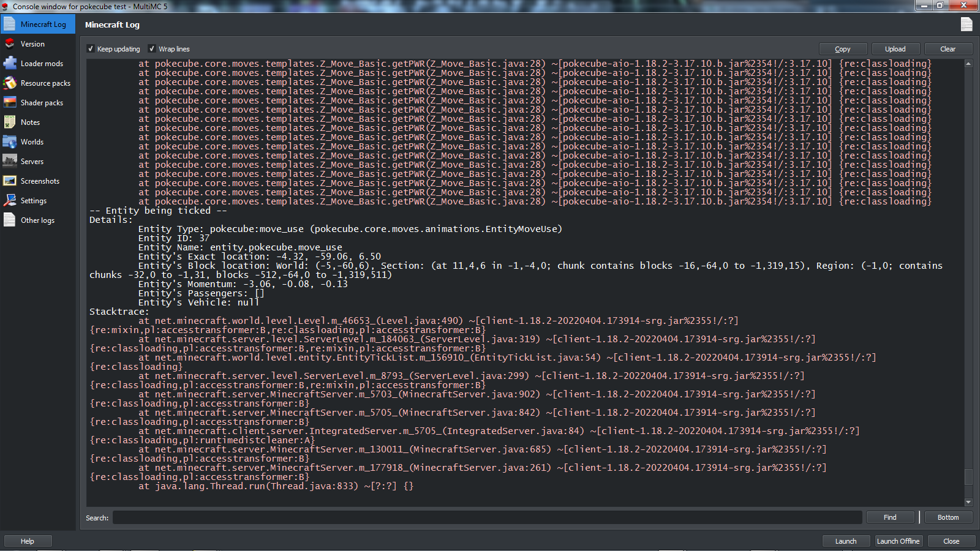This screenshot has height=551, width=980.
Task: Focus the Search input field
Action: pyautogui.click(x=488, y=517)
